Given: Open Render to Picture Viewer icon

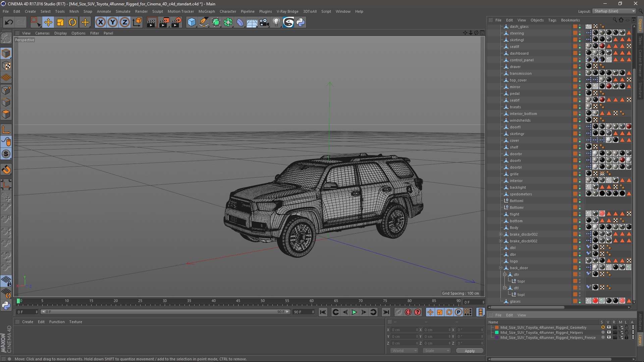Looking at the screenshot, I should pos(164,22).
